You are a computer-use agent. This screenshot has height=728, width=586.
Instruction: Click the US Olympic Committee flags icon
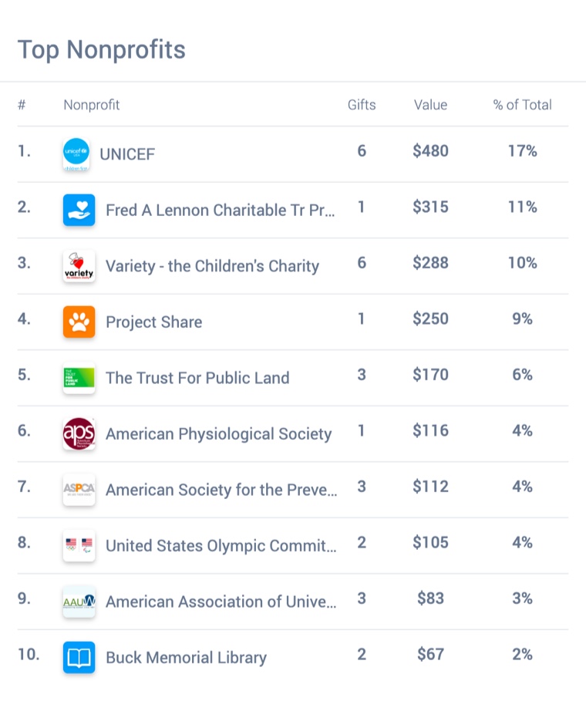coord(79,545)
